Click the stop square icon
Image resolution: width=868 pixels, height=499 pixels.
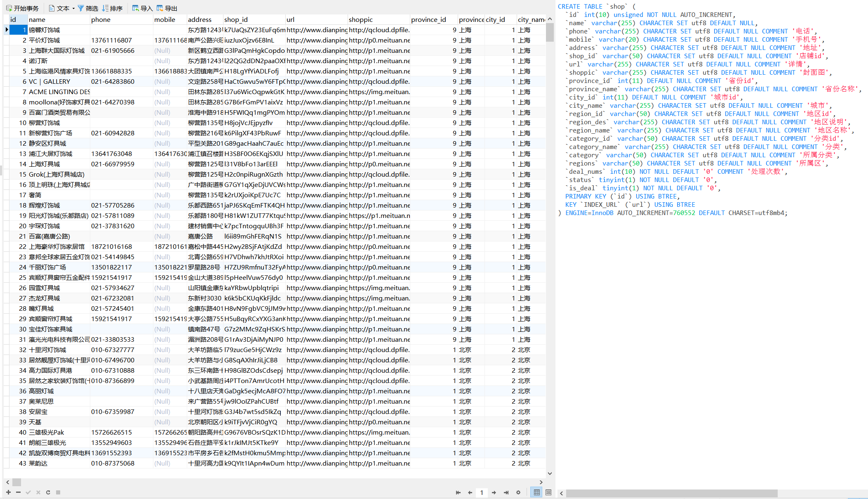click(58, 492)
